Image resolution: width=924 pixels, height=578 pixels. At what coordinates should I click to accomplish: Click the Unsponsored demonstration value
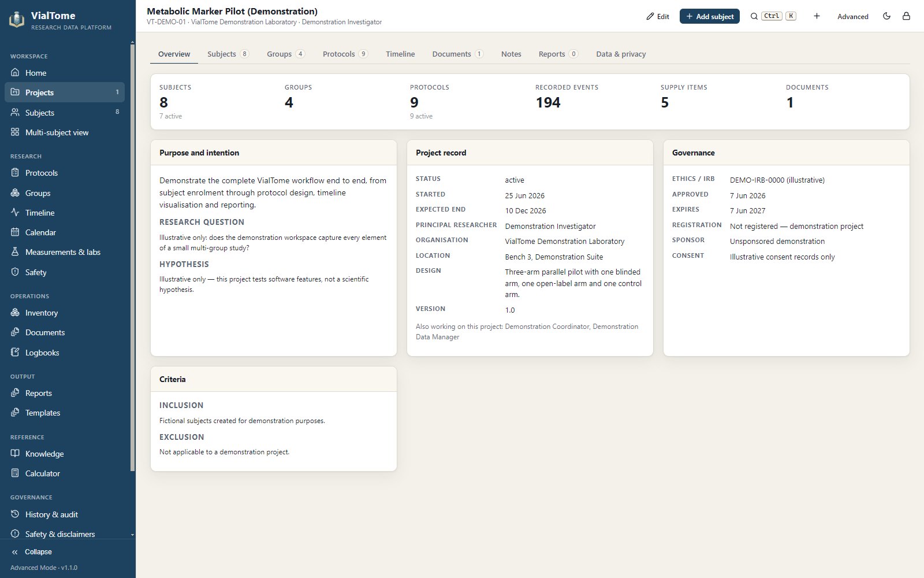click(777, 241)
